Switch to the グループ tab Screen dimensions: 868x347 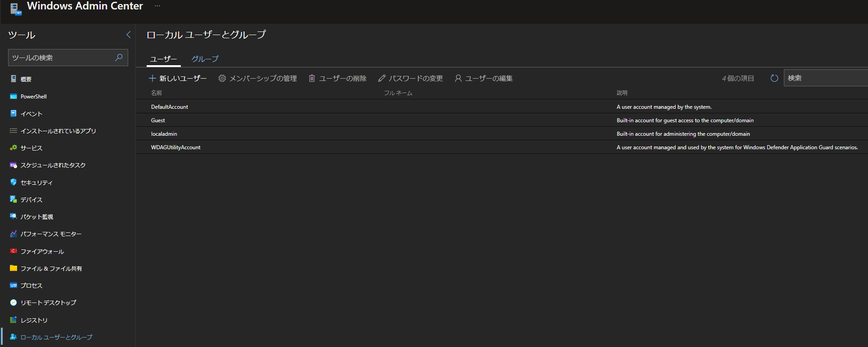[205, 59]
